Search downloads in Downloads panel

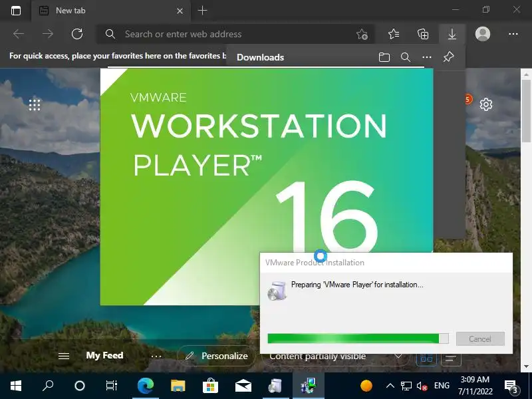(x=406, y=57)
